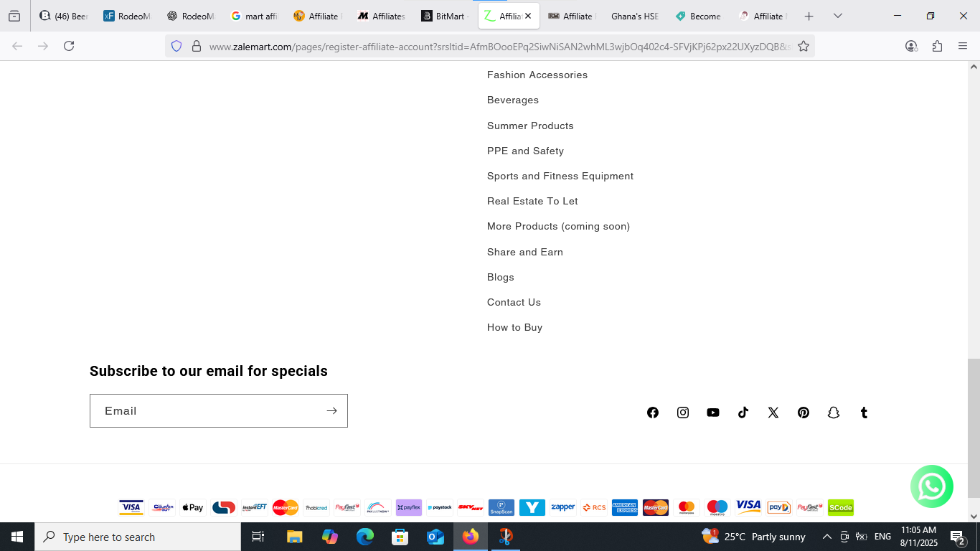
Task: Open the Tumblr social icon
Action: coord(864,413)
